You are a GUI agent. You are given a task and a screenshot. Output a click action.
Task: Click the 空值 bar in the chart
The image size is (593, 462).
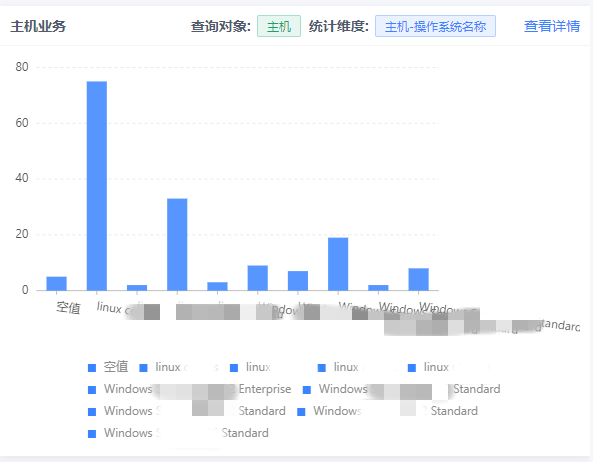pos(57,284)
